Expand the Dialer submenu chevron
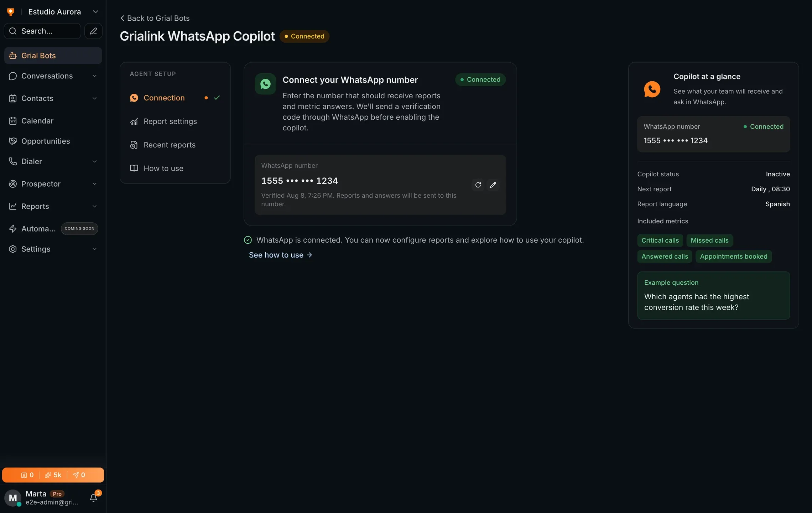 (94, 161)
